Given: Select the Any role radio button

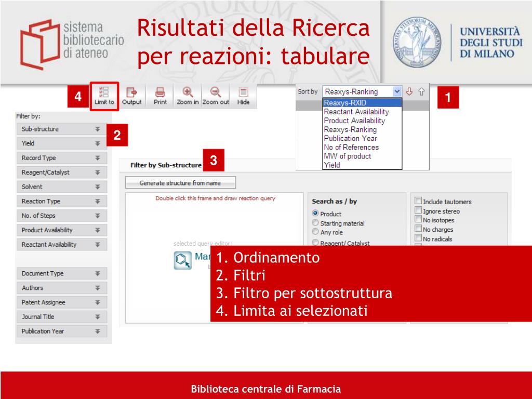Looking at the screenshot, I should 315,232.
